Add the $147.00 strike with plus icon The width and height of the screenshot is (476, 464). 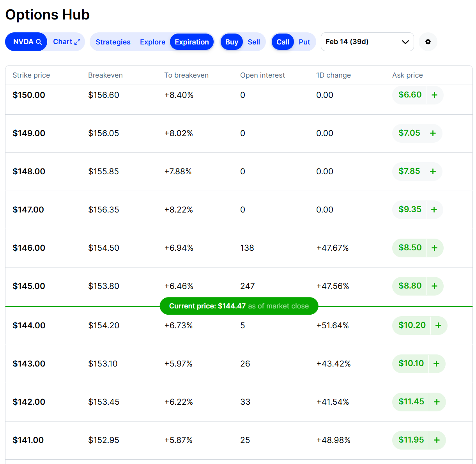pos(434,209)
